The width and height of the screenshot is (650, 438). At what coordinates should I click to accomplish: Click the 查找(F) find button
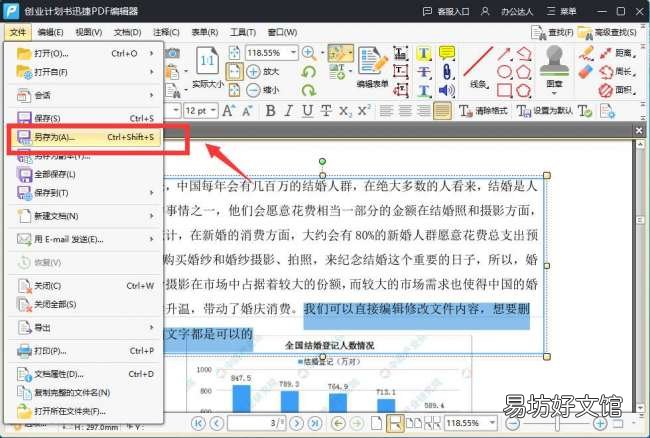click(x=552, y=32)
